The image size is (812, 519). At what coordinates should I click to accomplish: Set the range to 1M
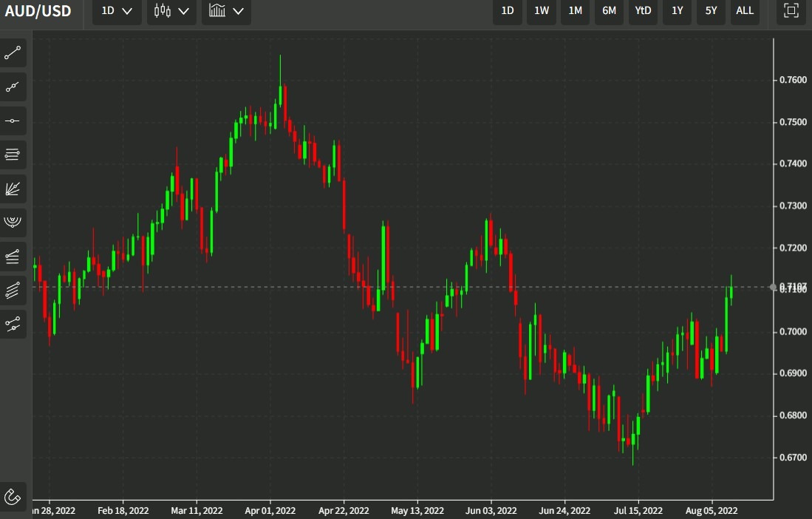576,11
